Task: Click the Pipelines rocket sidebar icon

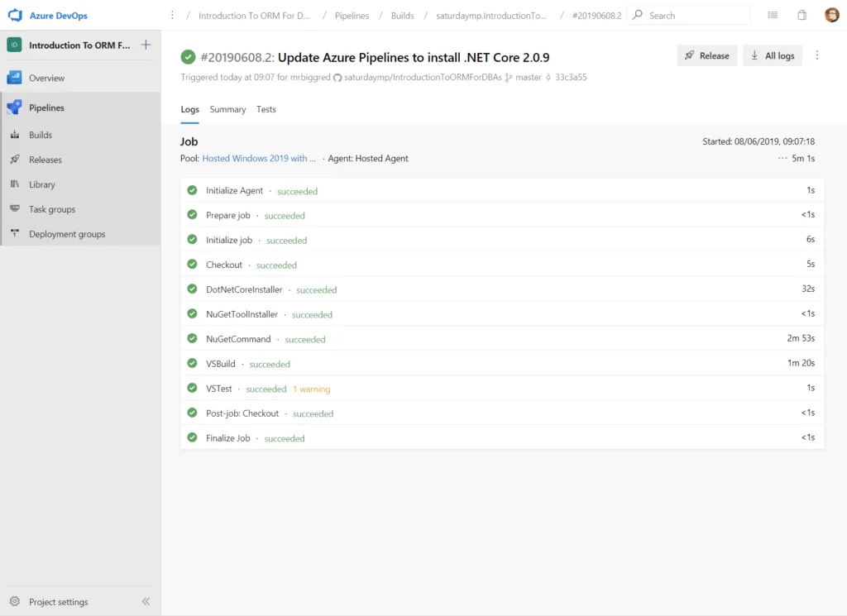Action: coord(15,107)
